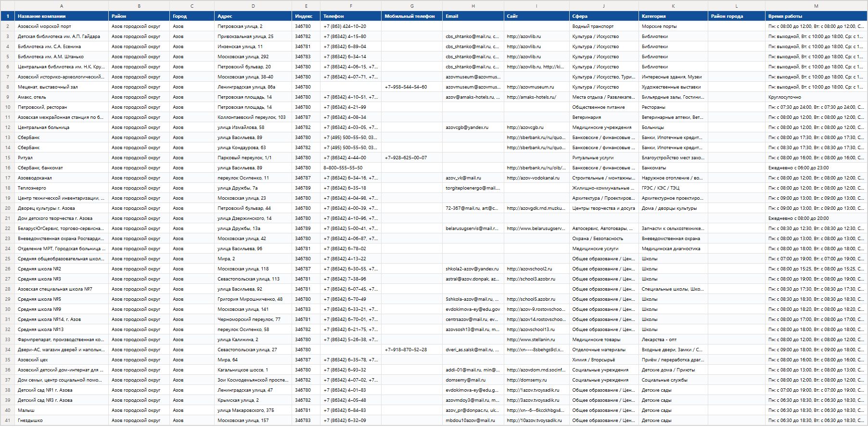Select cell 'Азовводоканал'
The width and height of the screenshot is (868, 434).
click(62, 178)
